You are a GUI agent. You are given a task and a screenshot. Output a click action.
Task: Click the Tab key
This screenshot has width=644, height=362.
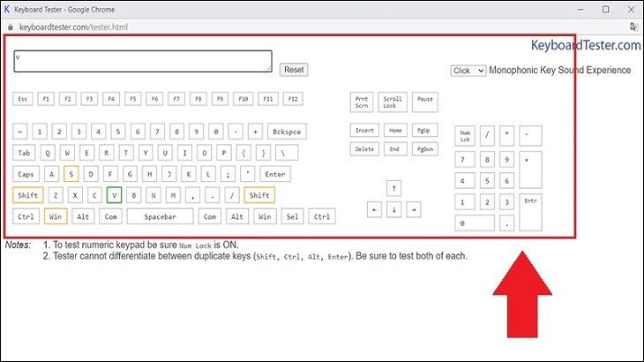click(x=24, y=153)
